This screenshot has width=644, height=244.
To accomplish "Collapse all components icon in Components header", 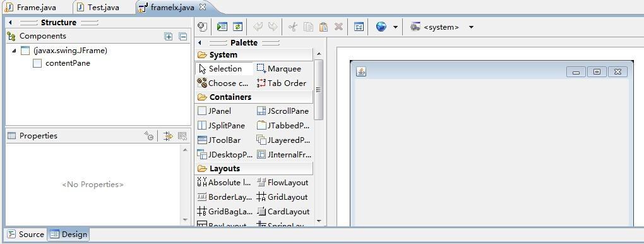I will tap(182, 37).
